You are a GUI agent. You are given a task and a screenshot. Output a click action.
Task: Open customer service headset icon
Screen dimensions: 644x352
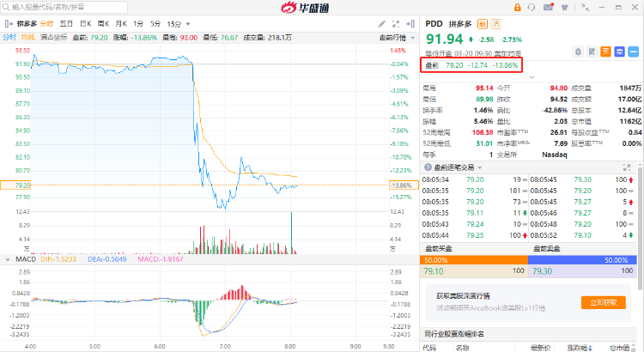(532, 7)
